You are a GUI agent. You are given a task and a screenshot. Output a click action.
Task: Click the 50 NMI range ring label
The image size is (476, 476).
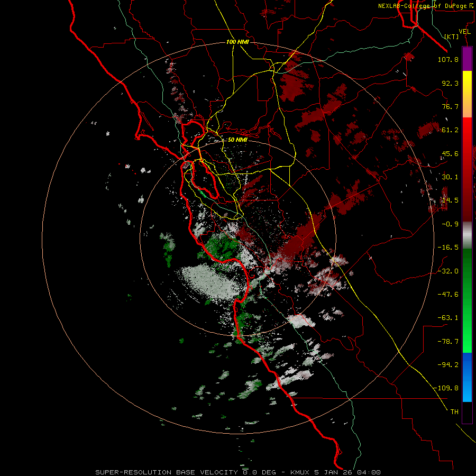point(237,140)
